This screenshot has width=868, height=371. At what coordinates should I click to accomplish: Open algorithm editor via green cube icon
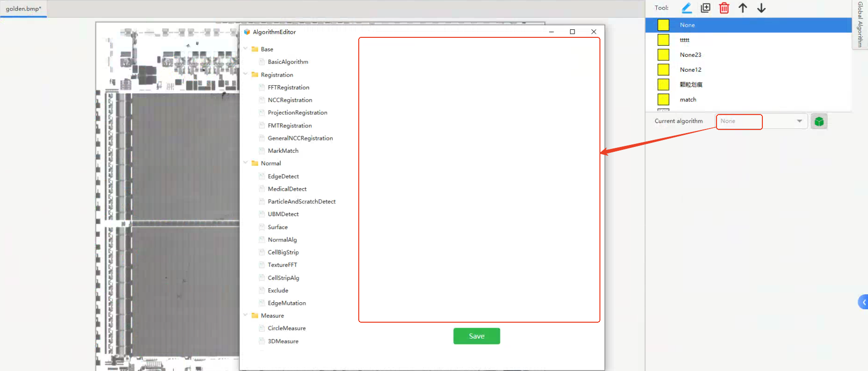[819, 122]
